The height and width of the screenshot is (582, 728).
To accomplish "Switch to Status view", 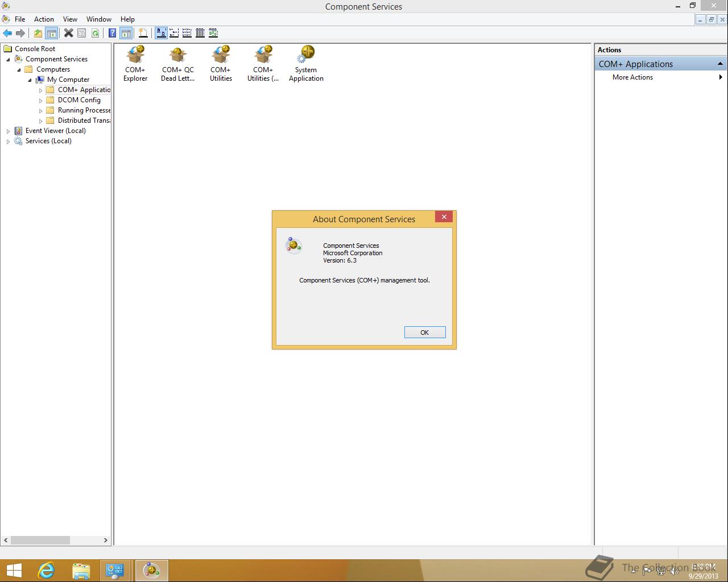I will pyautogui.click(x=213, y=33).
